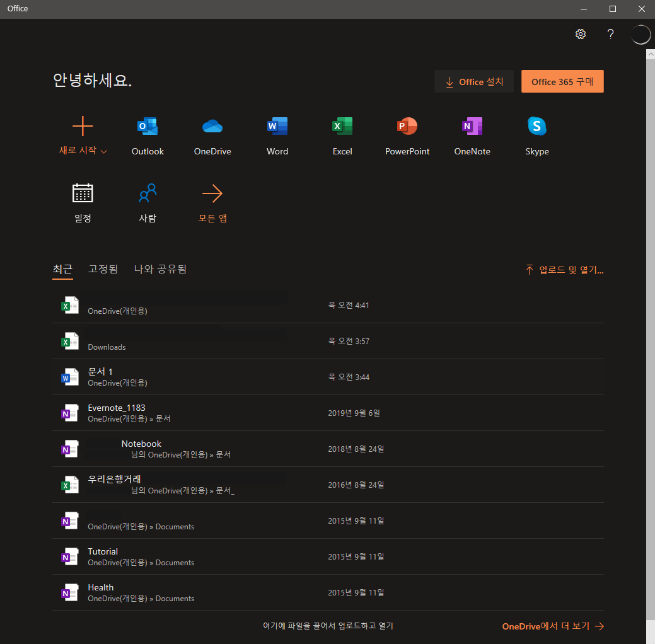
Task: Open the account profile circle
Action: [x=641, y=34]
